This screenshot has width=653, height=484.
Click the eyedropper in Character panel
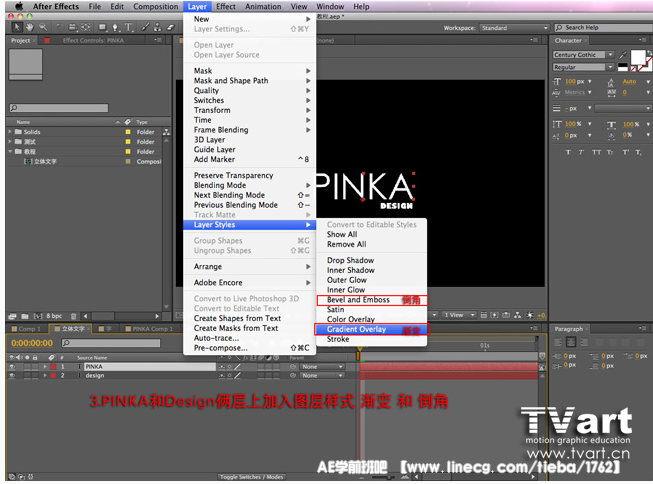[x=623, y=55]
